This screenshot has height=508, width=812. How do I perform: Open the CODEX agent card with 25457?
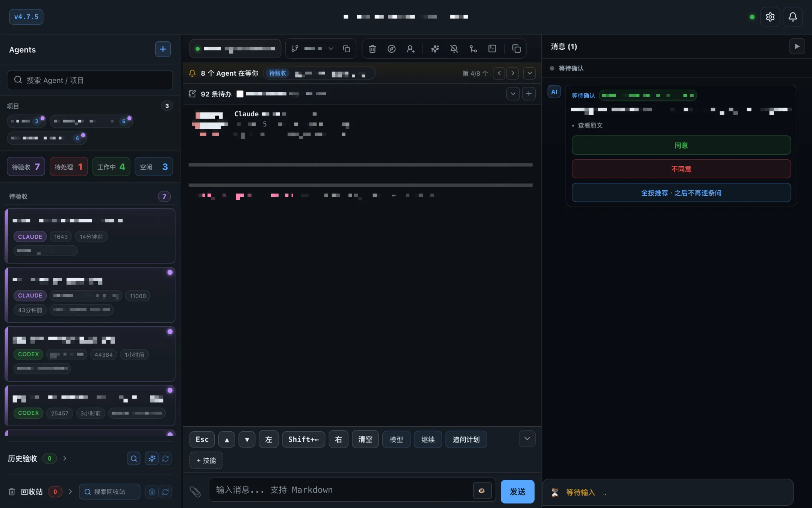[x=90, y=406]
